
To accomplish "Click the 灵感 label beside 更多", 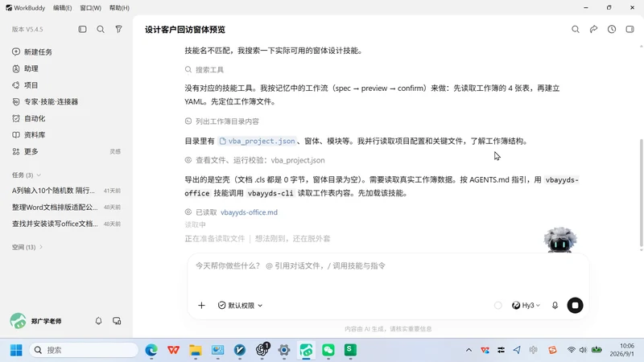I will coord(115,151).
